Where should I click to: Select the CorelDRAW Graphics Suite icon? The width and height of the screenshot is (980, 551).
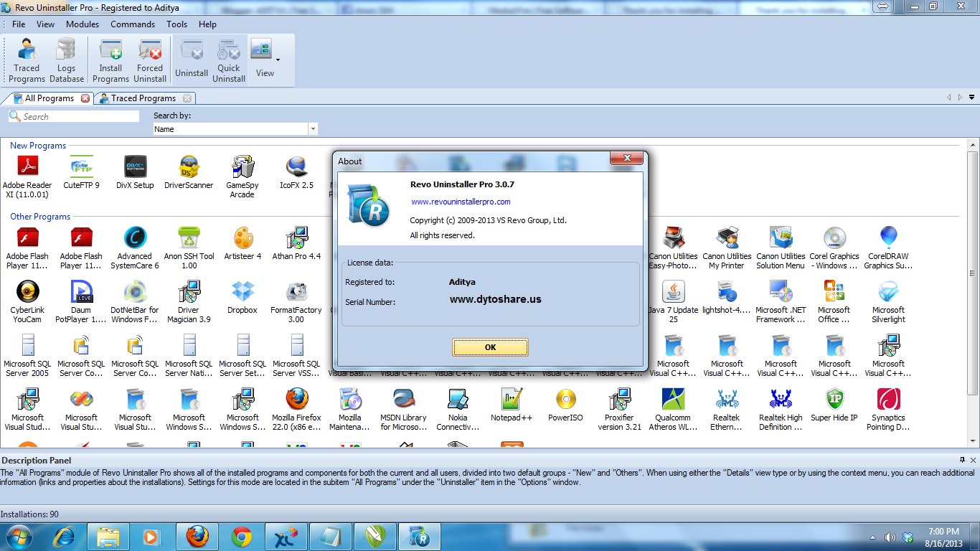[x=888, y=248]
